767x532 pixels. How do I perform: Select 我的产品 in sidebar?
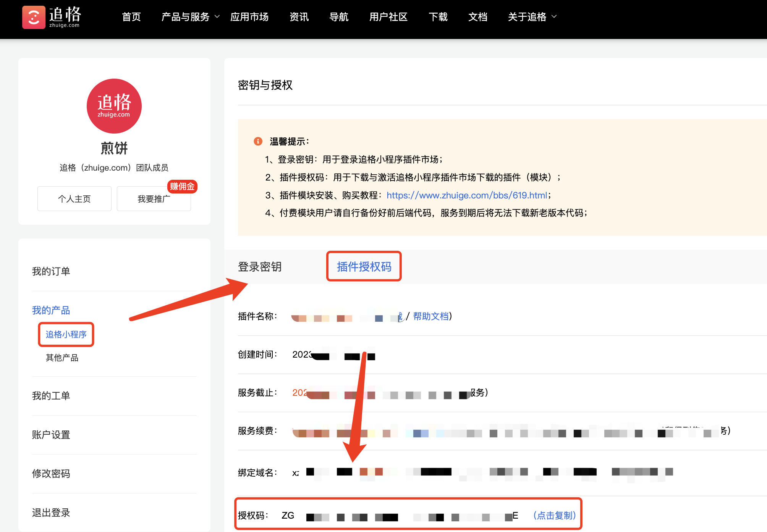[51, 310]
